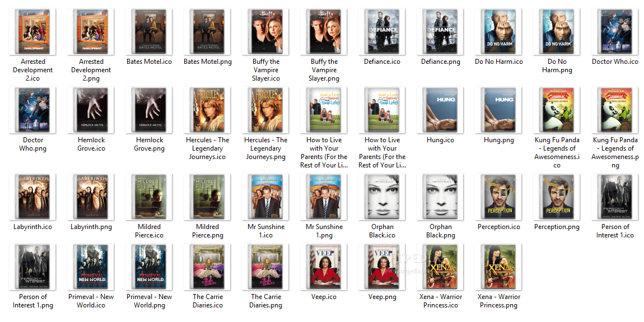Select Primeval - New World.ico icon
The image size is (644, 322).
(91, 267)
